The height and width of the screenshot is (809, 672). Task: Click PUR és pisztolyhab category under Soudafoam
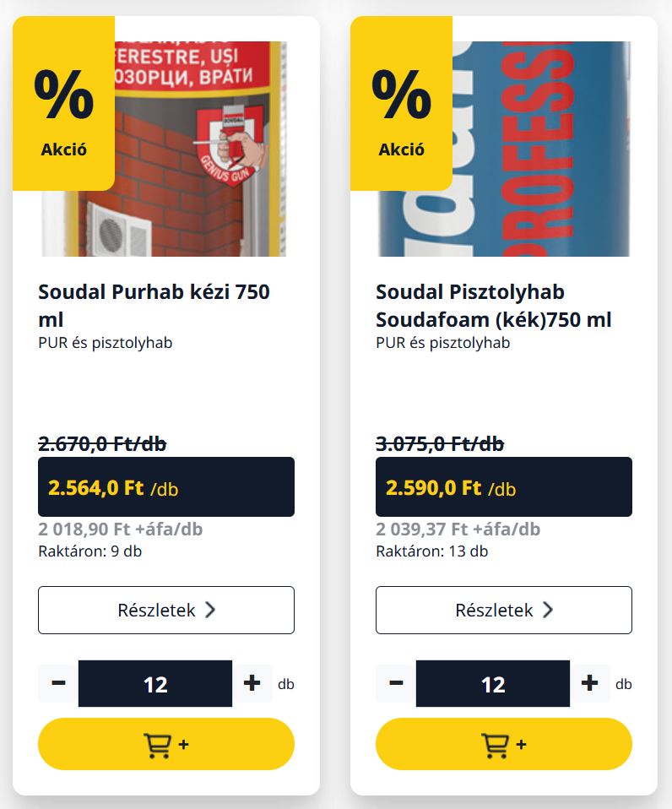(x=443, y=343)
